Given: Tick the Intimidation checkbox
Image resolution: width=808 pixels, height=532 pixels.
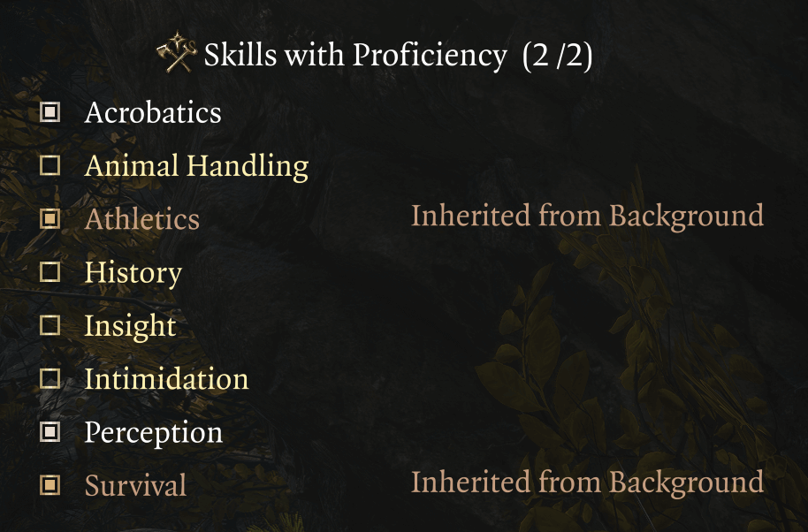Looking at the screenshot, I should pos(49,378).
